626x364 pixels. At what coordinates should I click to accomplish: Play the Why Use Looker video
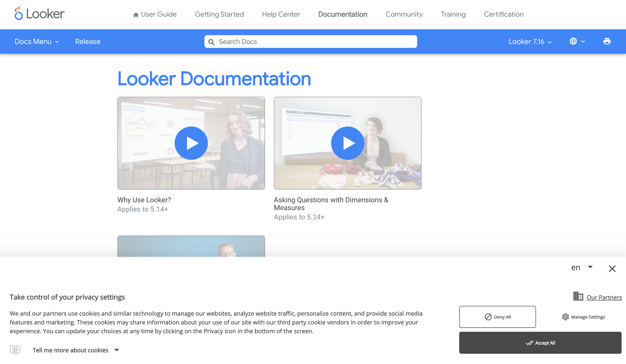191,143
